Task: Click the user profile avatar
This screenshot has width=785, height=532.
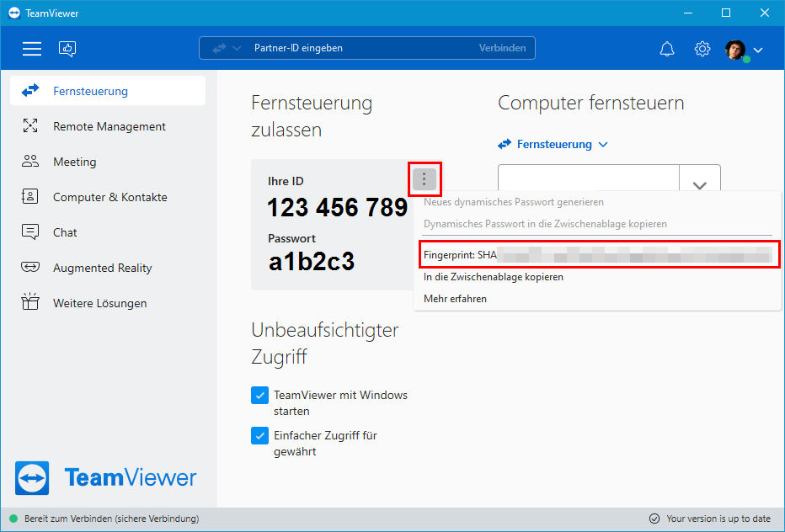Action: [735, 50]
